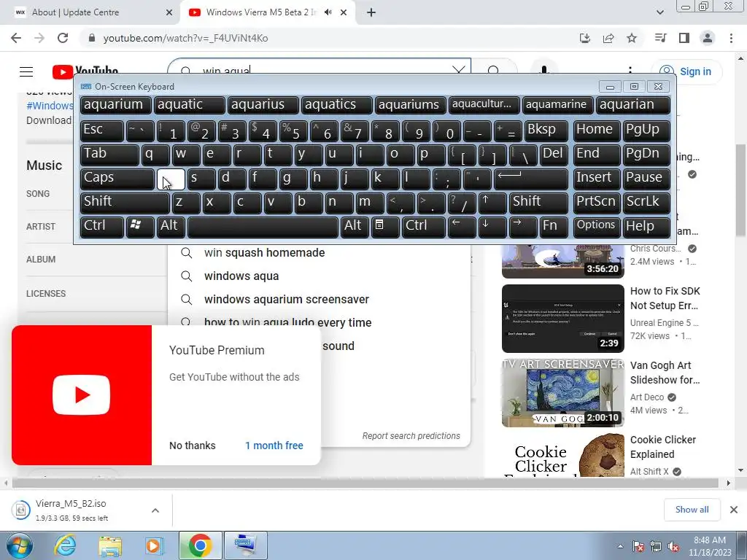Launch Internet Explorer from taskbar
The height and width of the screenshot is (560, 747).
pos(64,545)
